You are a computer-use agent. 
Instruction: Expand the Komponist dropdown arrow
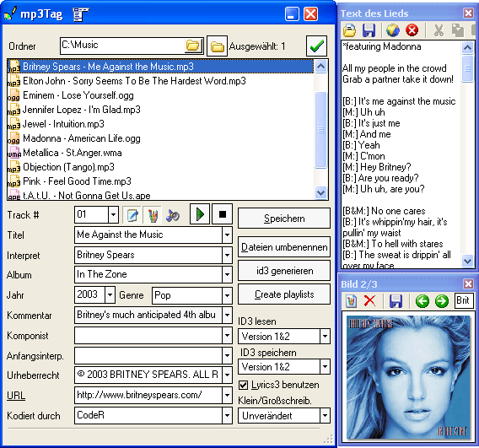tap(227, 335)
